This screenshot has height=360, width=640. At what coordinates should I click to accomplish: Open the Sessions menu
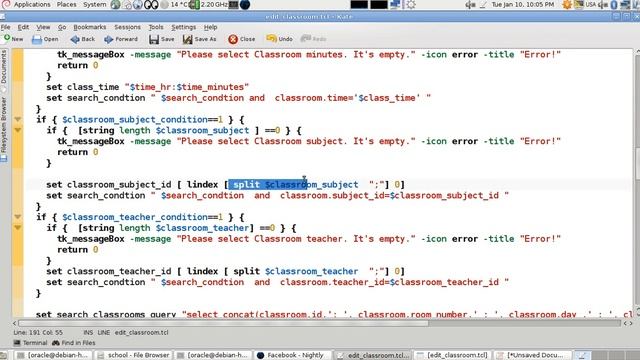click(x=127, y=27)
